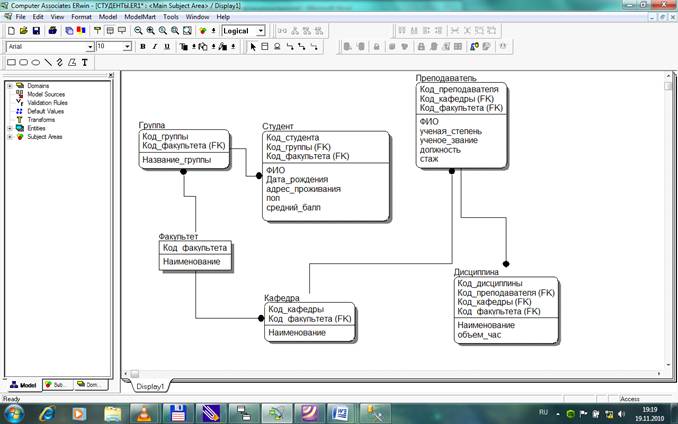The image size is (678, 424).
Task: Click the Save diskette icon in toolbar
Action: tap(37, 31)
